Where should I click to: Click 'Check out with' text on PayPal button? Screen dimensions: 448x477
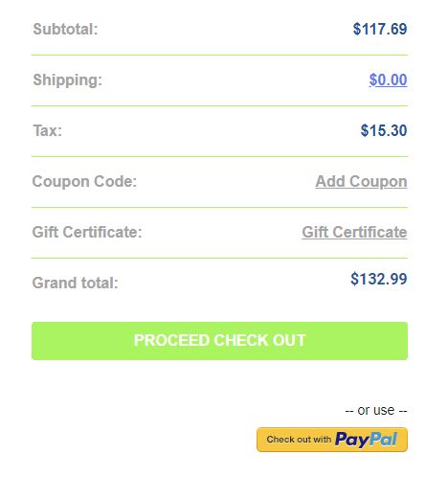299,440
